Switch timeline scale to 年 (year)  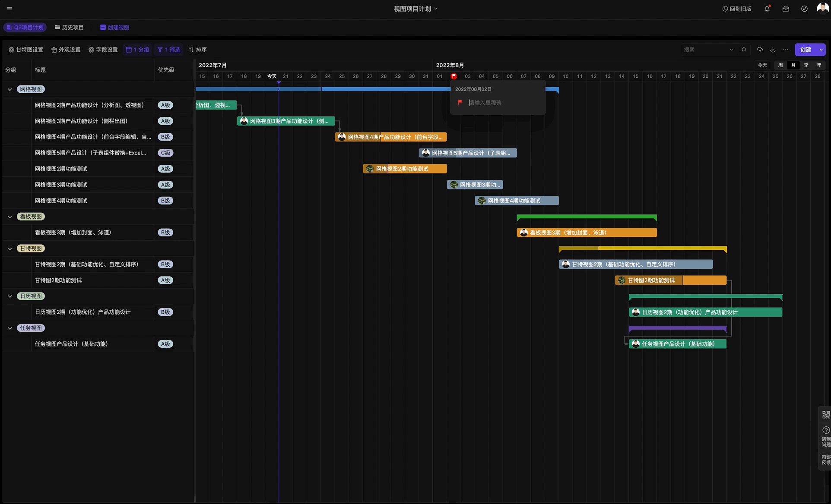pos(819,65)
